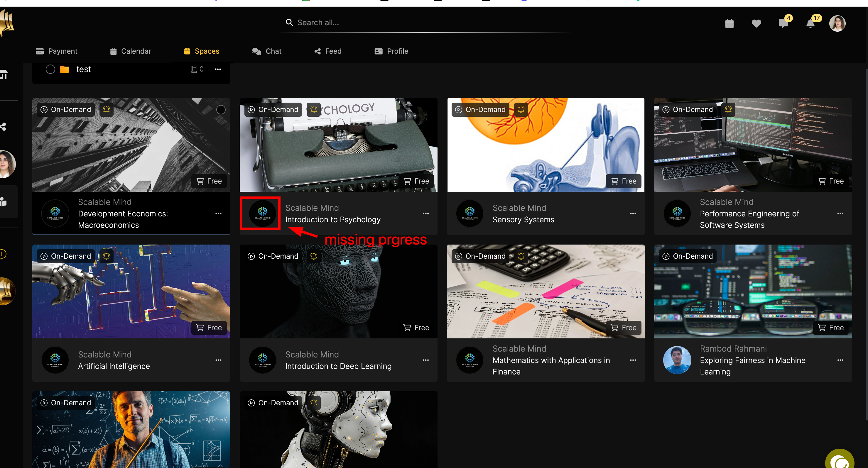This screenshot has height=468, width=868.
Task: Click Free price button on Performance Engineering card
Action: [x=831, y=181]
